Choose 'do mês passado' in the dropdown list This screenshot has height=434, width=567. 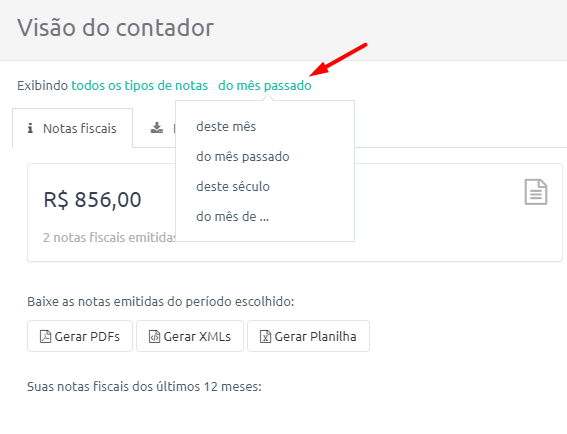click(243, 157)
